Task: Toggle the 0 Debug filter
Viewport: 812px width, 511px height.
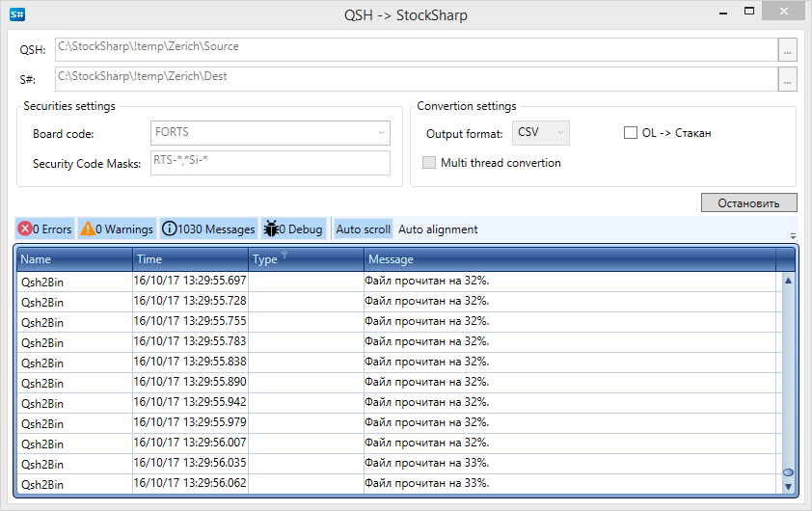Action: [293, 229]
